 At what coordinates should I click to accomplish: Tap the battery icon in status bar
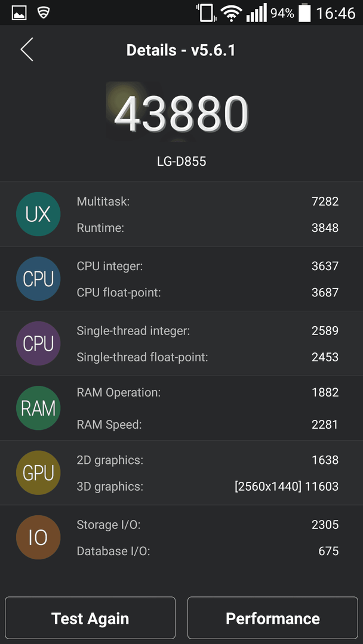coord(304,13)
